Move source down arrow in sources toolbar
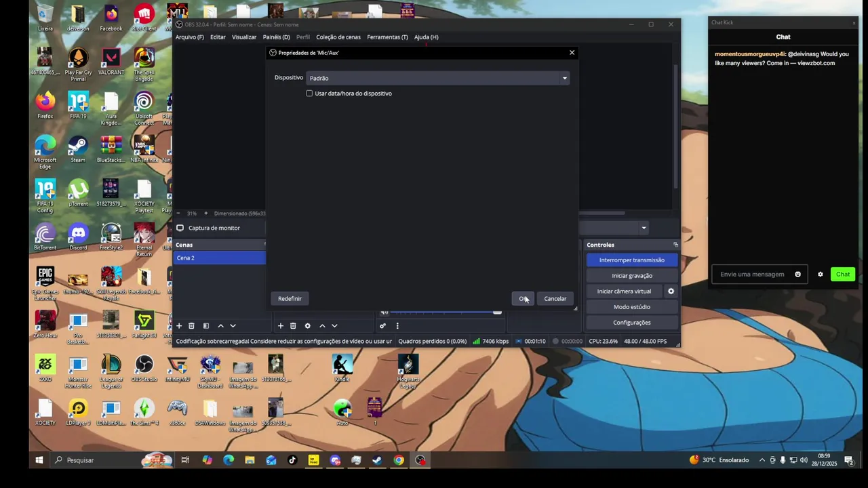The width and height of the screenshot is (868, 488). [334, 326]
